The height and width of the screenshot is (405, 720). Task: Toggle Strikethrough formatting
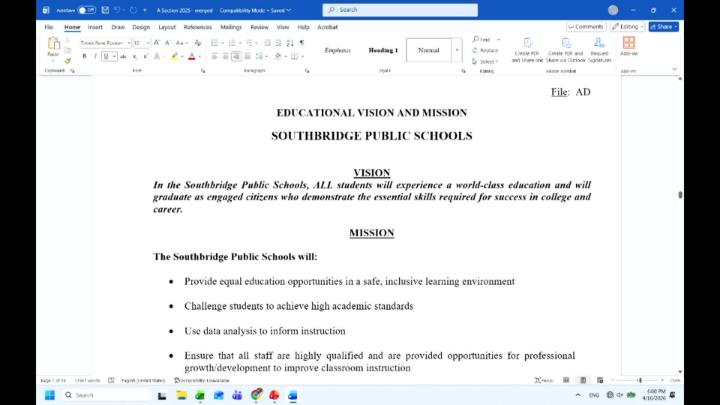click(123, 56)
